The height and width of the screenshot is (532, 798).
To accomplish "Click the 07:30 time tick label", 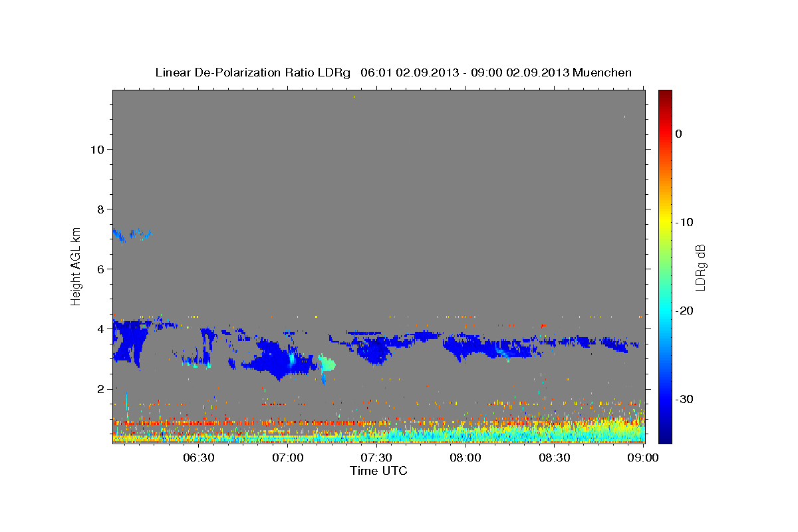I will tap(376, 458).
